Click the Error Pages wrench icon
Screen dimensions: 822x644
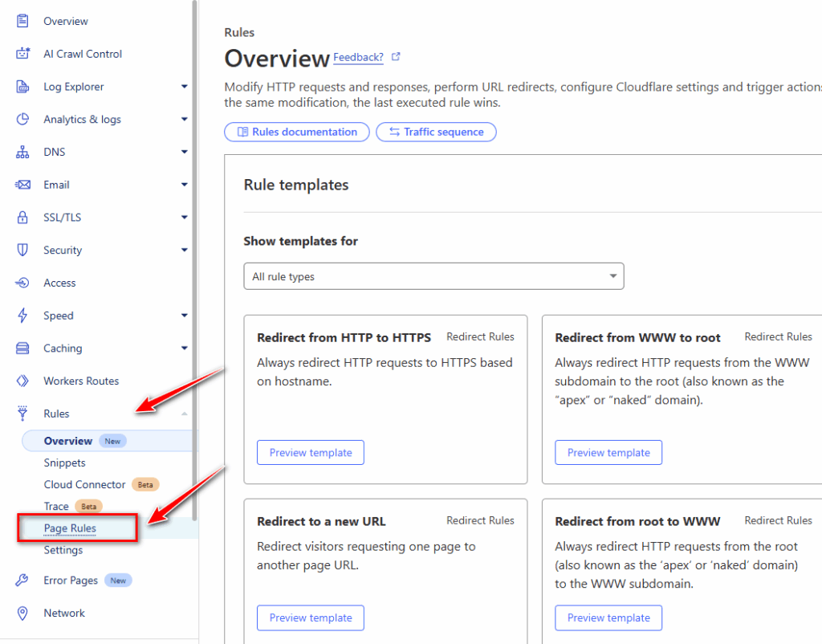point(23,581)
